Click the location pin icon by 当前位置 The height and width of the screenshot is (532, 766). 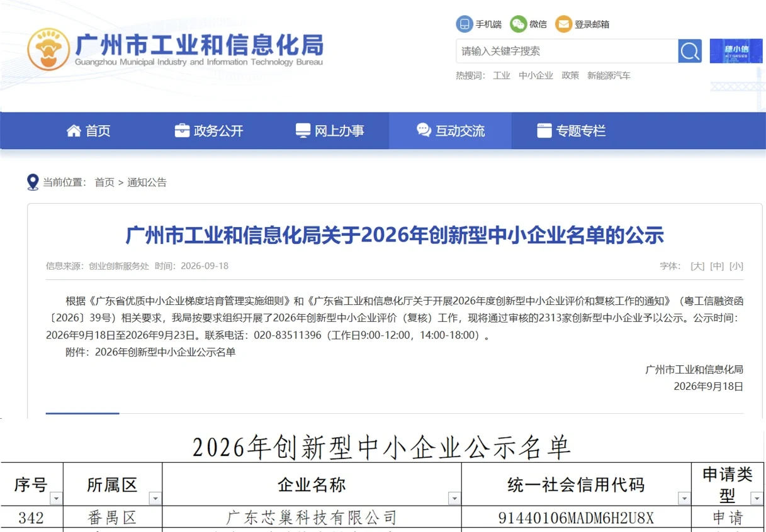tap(33, 182)
